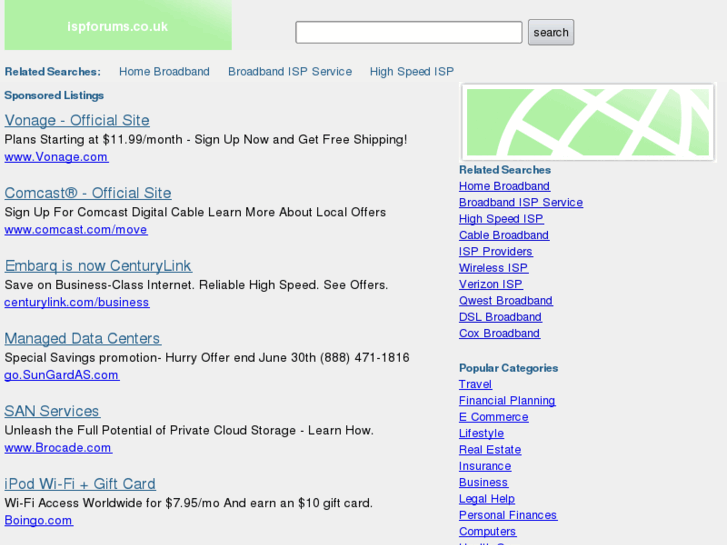Choose the Travel category
Screen dimensions: 727x545
coord(475,385)
